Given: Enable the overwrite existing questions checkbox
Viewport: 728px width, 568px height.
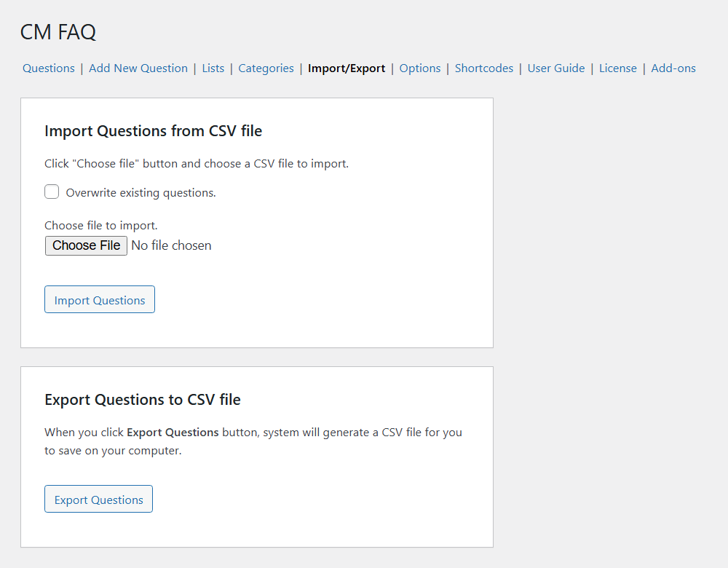Looking at the screenshot, I should pyautogui.click(x=52, y=192).
